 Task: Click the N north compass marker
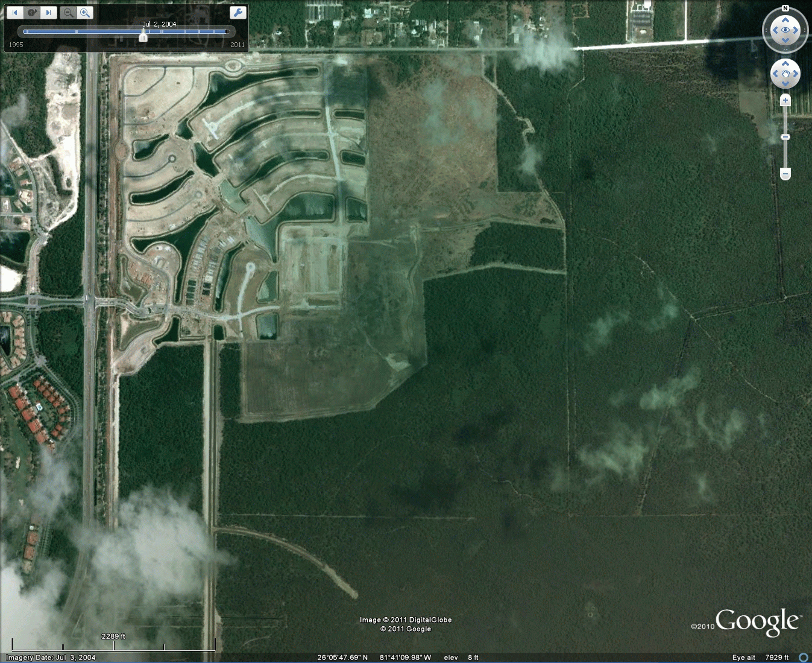tap(785, 8)
